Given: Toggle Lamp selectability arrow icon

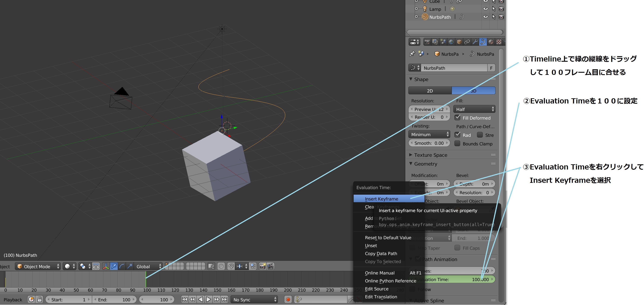Looking at the screenshot, I should 494,9.
